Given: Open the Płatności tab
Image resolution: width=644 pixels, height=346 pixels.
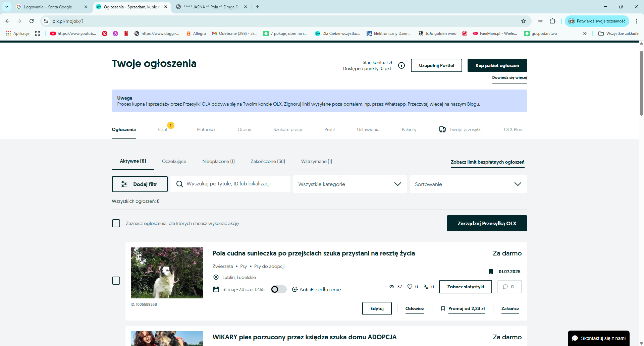Looking at the screenshot, I should coord(206,129).
